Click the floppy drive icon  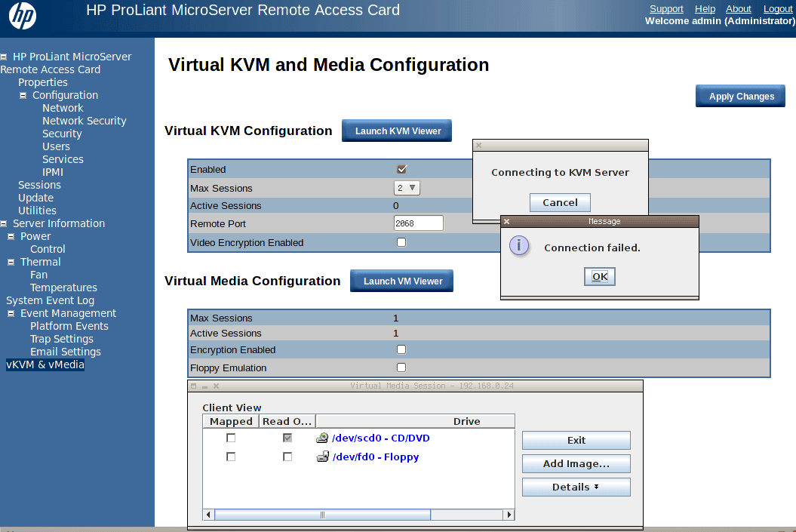tap(323, 457)
